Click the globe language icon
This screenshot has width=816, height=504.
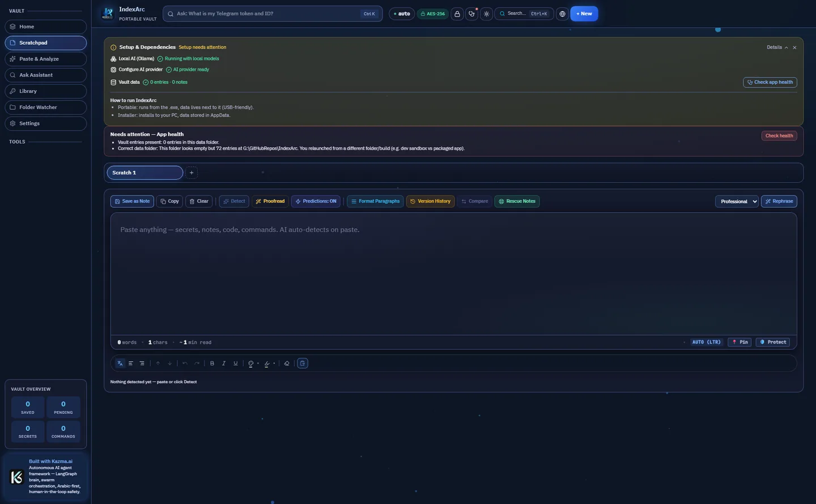562,14
